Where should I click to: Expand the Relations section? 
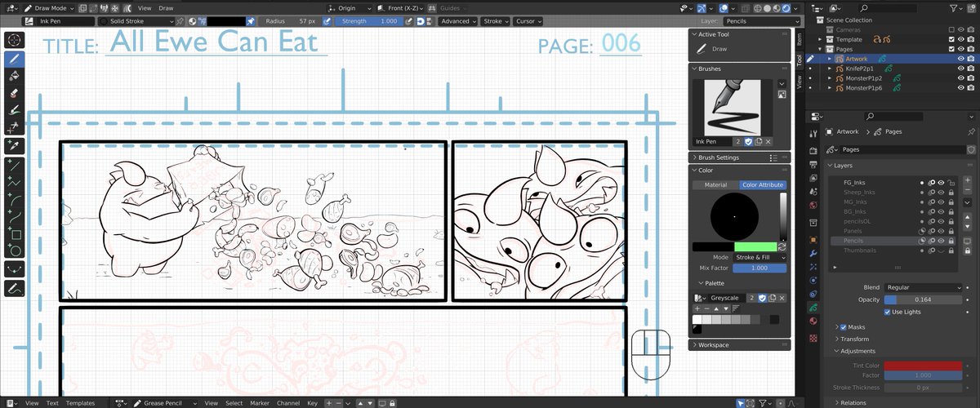coord(853,402)
